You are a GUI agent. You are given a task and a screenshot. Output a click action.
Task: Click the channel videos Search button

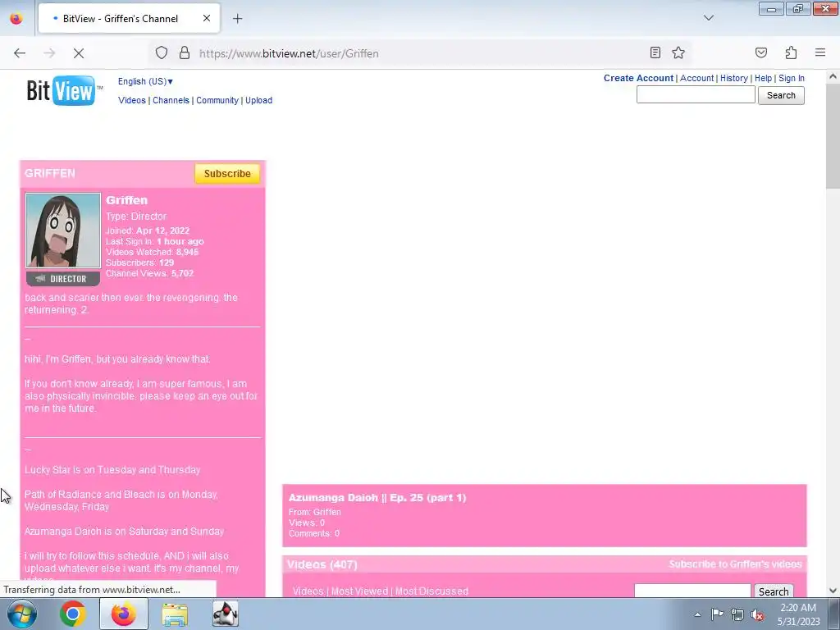tap(773, 591)
